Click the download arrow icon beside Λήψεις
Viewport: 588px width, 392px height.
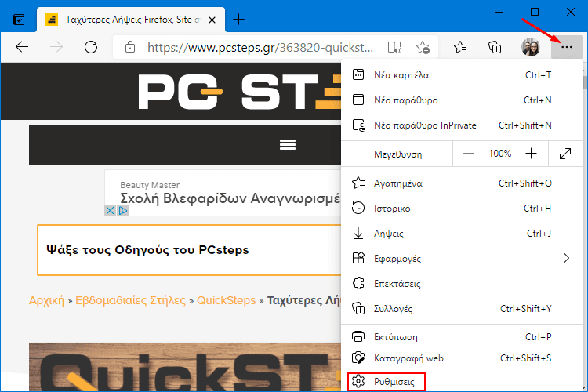click(x=358, y=233)
